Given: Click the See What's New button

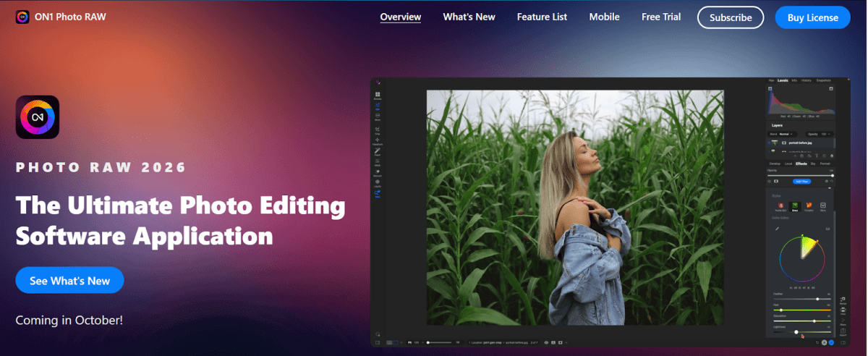Looking at the screenshot, I should click(69, 281).
